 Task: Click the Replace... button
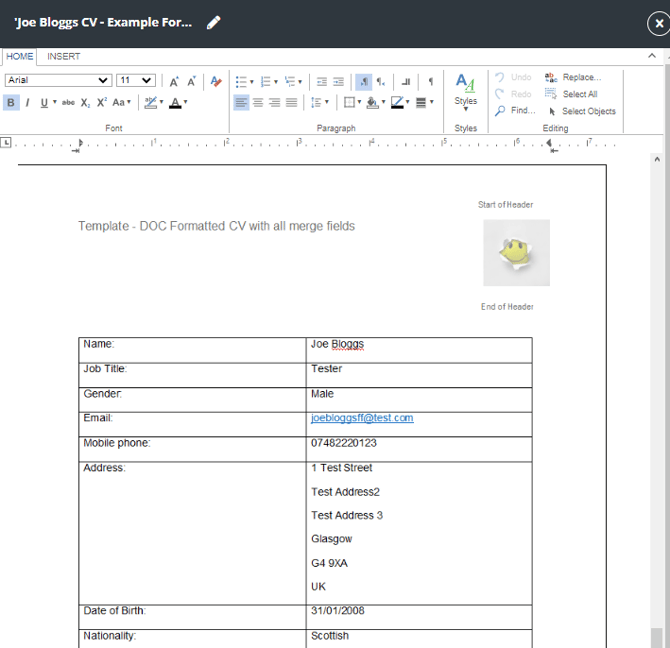pos(573,77)
